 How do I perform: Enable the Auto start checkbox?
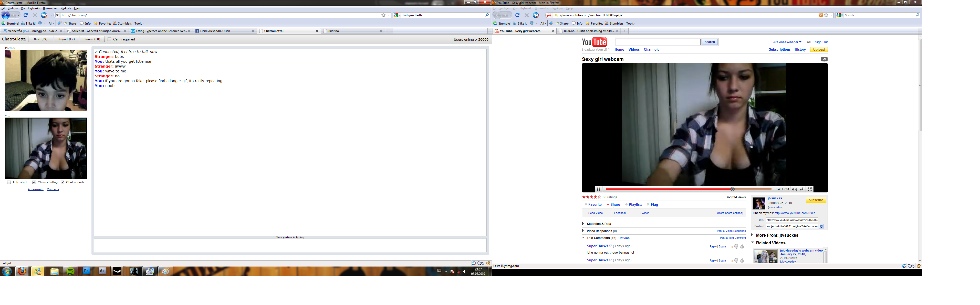click(x=9, y=182)
